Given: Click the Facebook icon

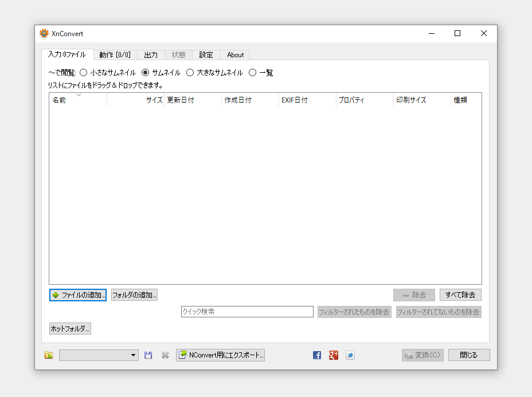Looking at the screenshot, I should (317, 355).
